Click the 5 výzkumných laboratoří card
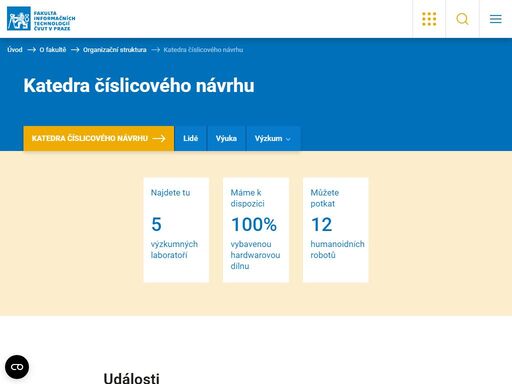Screen dimensions: 512x384 point(176,230)
